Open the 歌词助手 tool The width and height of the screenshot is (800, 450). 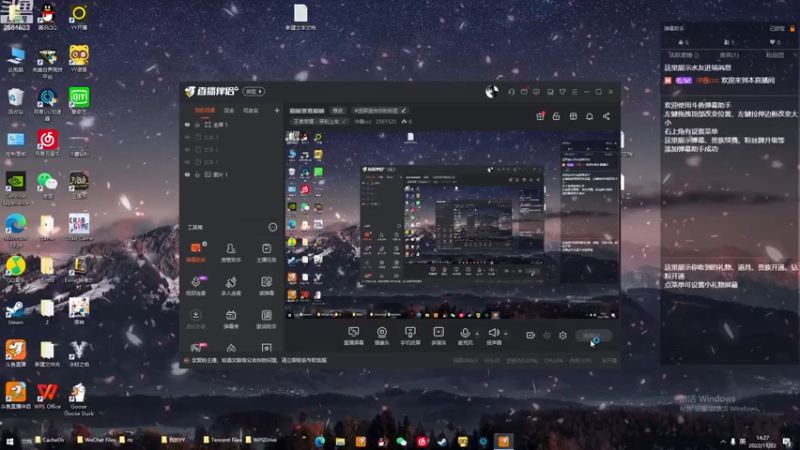266,319
